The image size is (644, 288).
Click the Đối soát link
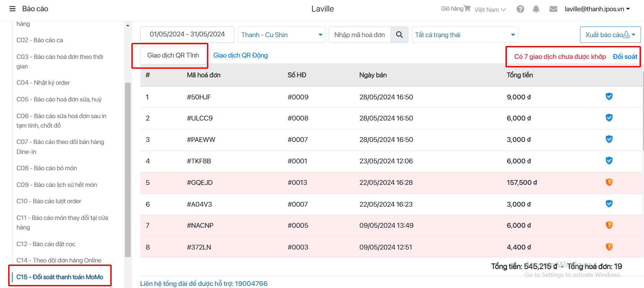click(x=625, y=57)
